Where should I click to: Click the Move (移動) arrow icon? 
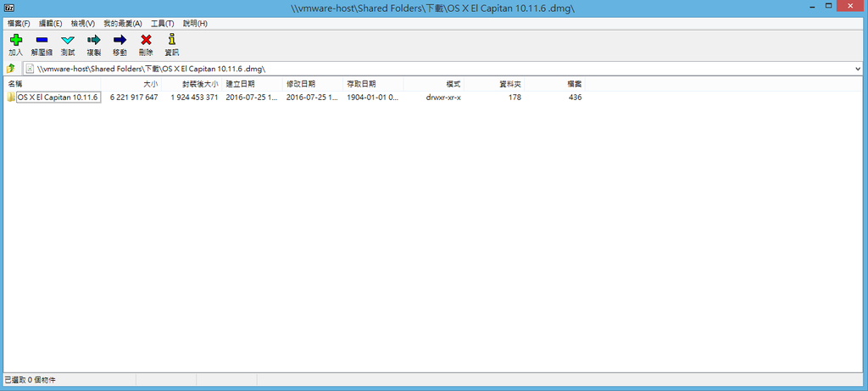pos(120,40)
